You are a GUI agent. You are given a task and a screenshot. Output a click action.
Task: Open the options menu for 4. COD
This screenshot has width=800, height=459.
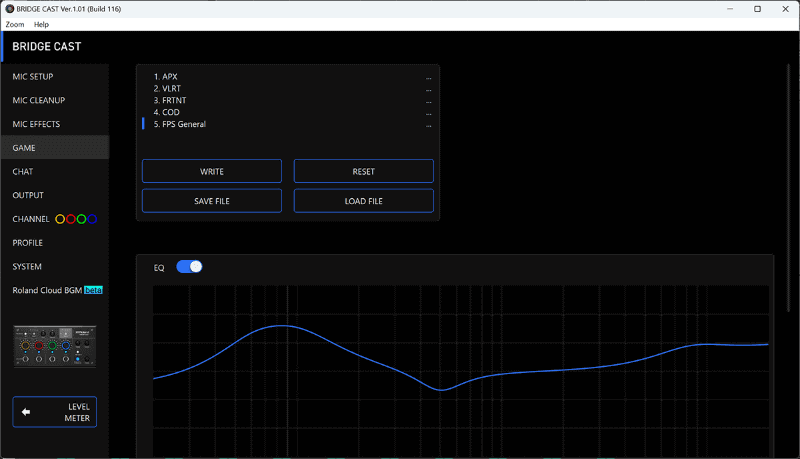click(x=429, y=114)
